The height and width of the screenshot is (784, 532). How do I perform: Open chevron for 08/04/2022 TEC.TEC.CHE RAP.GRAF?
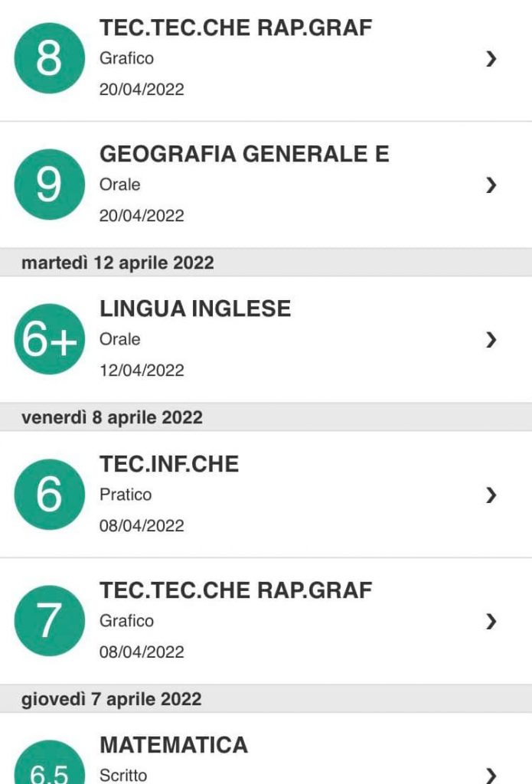491,622
